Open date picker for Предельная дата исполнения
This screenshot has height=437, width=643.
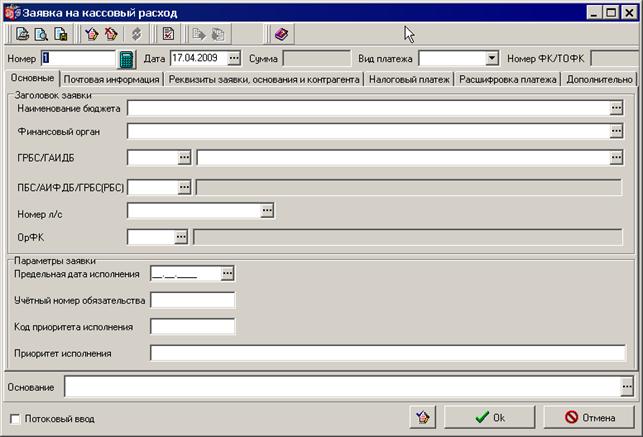pos(227,273)
